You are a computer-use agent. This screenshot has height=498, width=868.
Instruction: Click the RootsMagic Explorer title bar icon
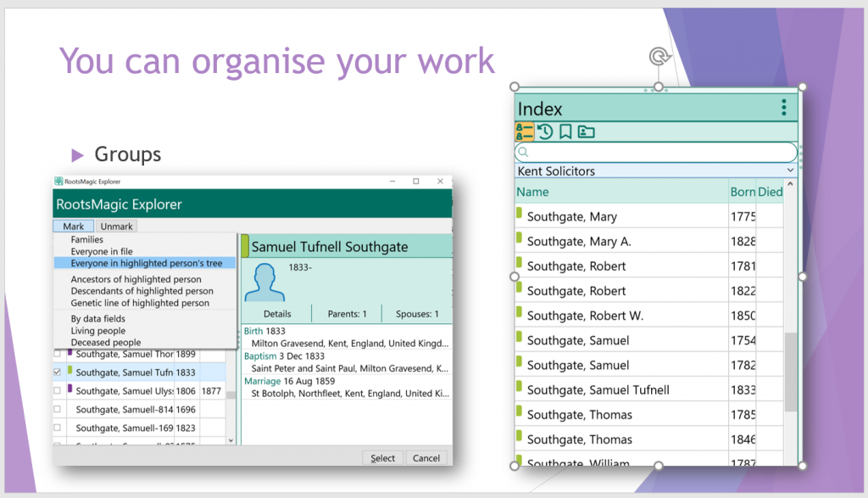pyautogui.click(x=58, y=182)
